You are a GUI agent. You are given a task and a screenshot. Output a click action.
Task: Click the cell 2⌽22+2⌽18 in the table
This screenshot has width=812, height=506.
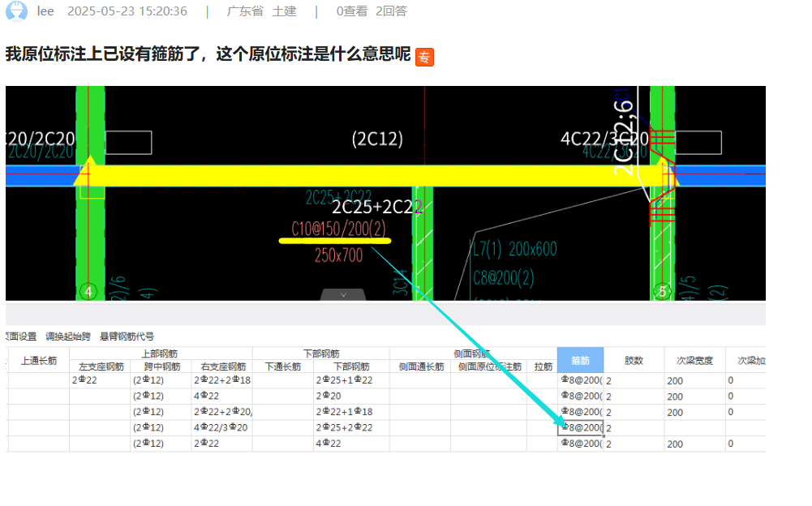[221, 380]
